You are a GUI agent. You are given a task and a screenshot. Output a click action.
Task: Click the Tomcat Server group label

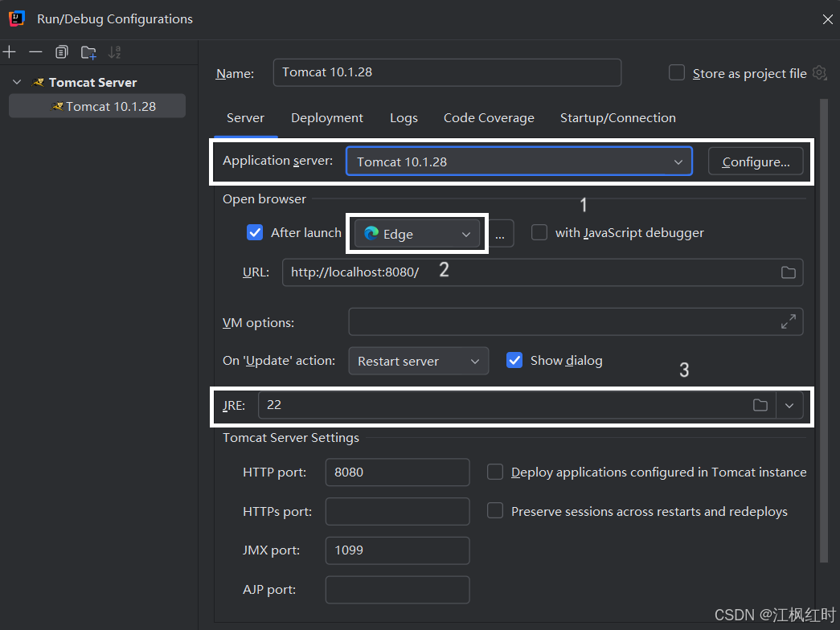tap(92, 82)
